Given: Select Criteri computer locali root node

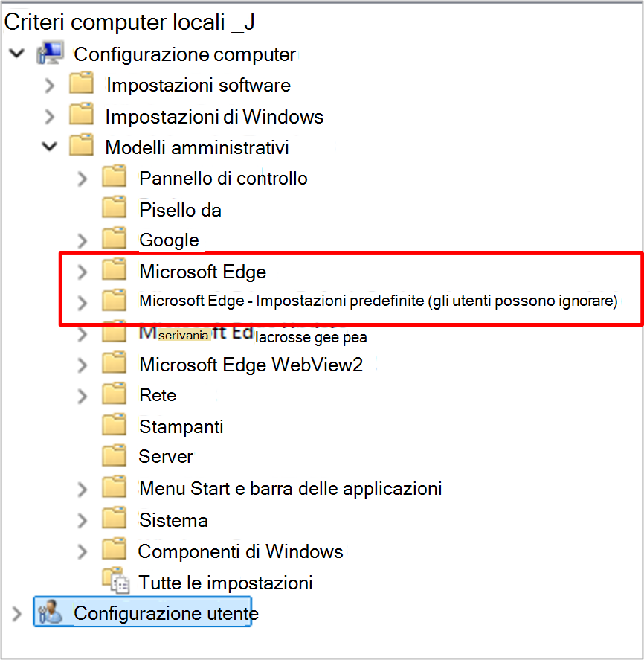Looking at the screenshot, I should (x=129, y=22).
